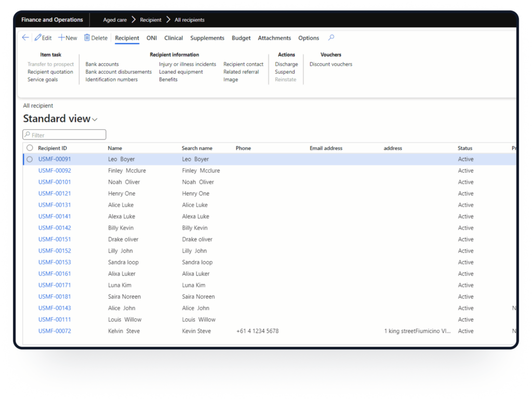Viewport: 532px width, 399px height.
Task: Open recipient USMF-00181 link
Action: point(55,297)
